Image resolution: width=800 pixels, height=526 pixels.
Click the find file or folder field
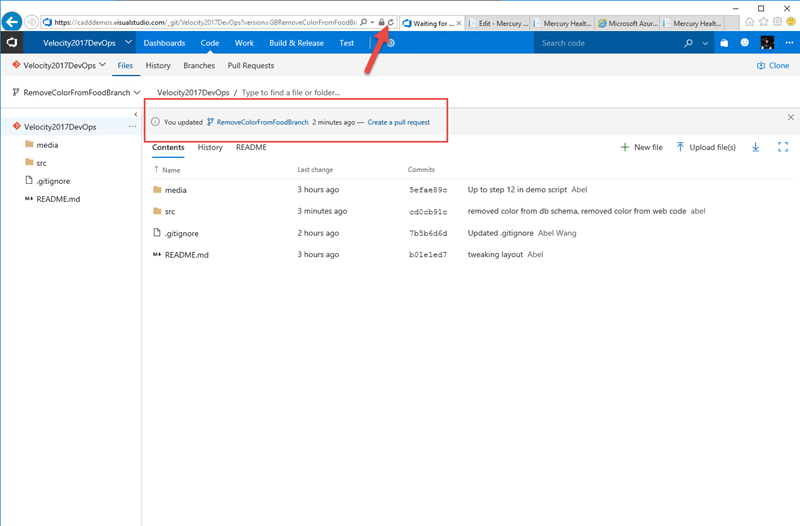pyautogui.click(x=291, y=92)
